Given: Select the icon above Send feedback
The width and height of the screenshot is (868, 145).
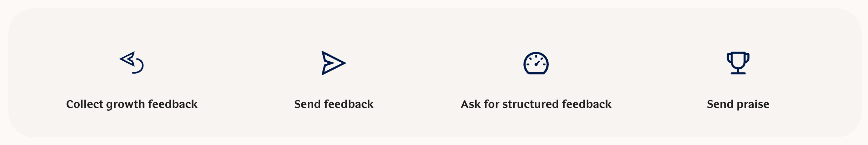Looking at the screenshot, I should tap(333, 63).
